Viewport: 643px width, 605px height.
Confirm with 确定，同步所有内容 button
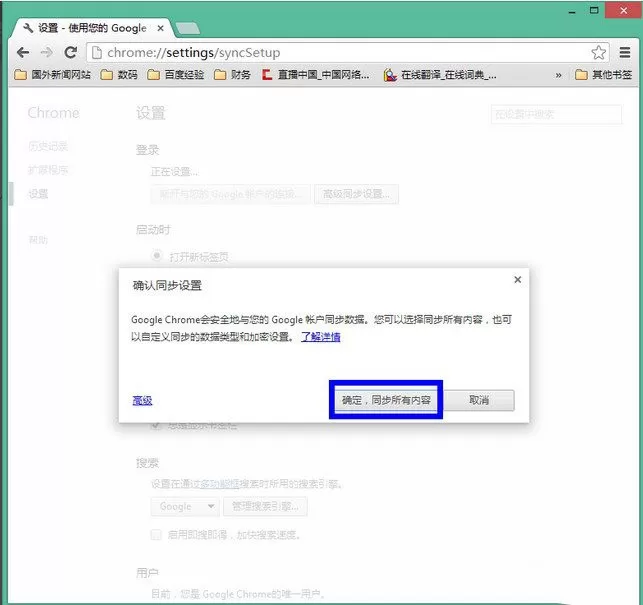[x=386, y=400]
